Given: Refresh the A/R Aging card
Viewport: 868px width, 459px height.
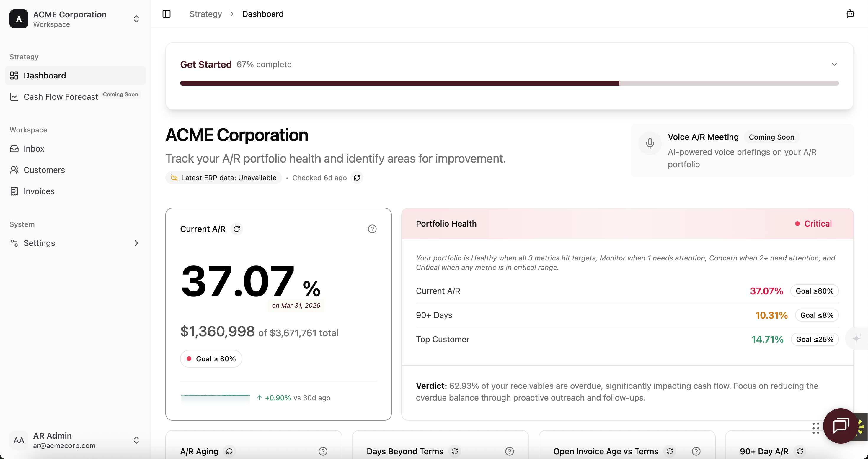Looking at the screenshot, I should pos(229,451).
